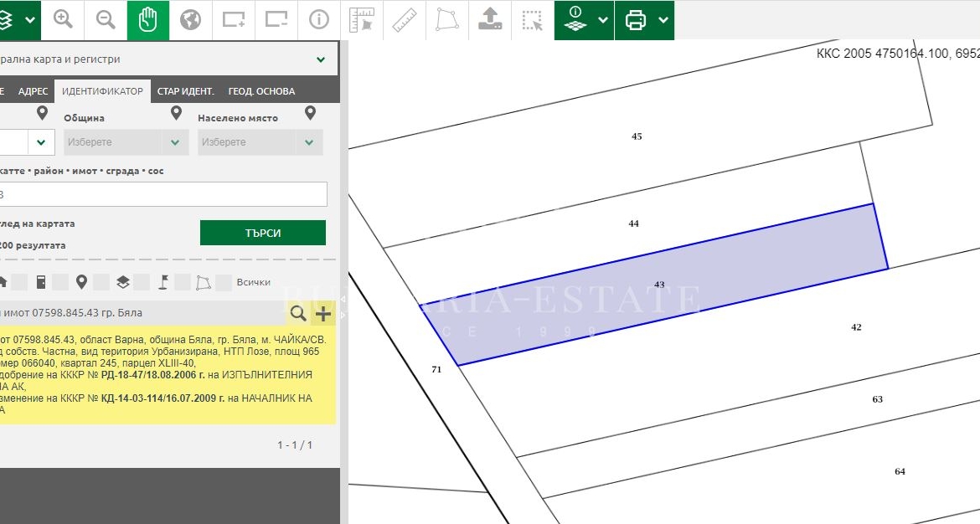Image resolution: width=980 pixels, height=524 pixels.
Task: Pick the ruler distance measure tool
Action: (x=405, y=19)
